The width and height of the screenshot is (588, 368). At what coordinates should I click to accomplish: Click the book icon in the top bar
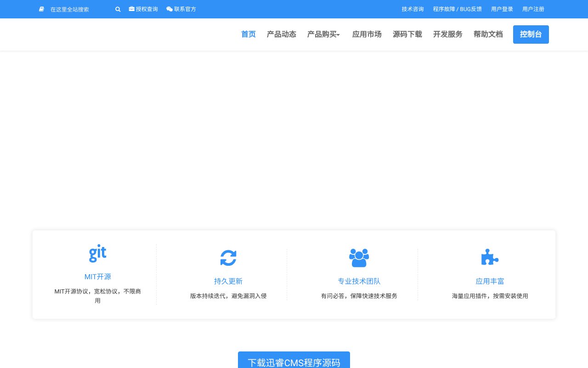pyautogui.click(x=41, y=9)
